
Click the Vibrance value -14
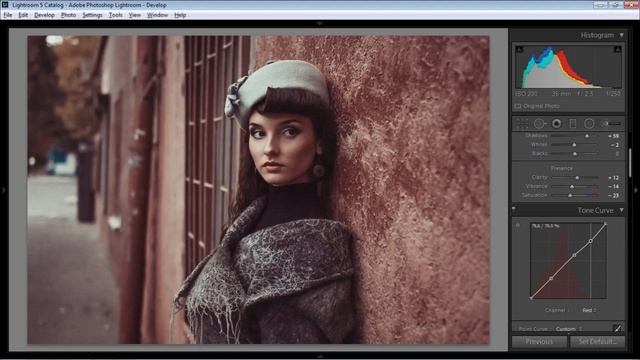tap(613, 187)
